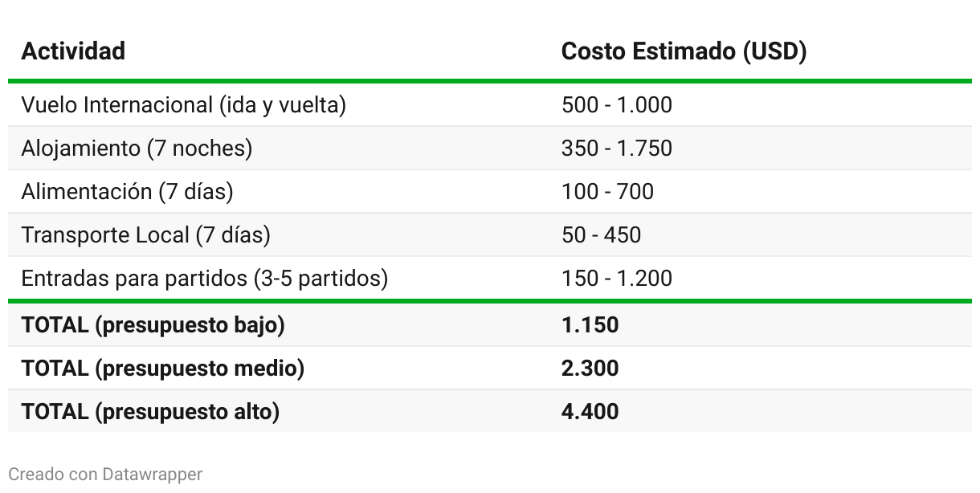The image size is (980, 493).
Task: Click the 50 - 450 cost cell
Action: 601,235
